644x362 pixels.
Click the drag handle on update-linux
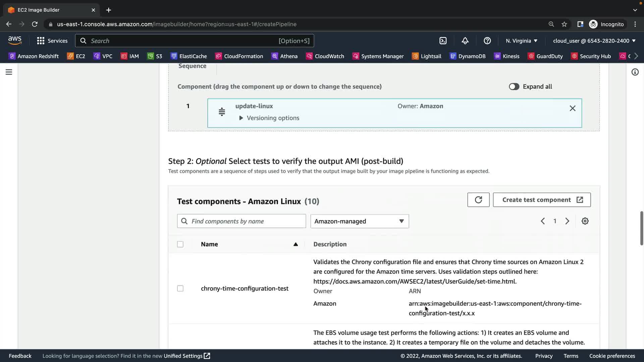pos(222,112)
